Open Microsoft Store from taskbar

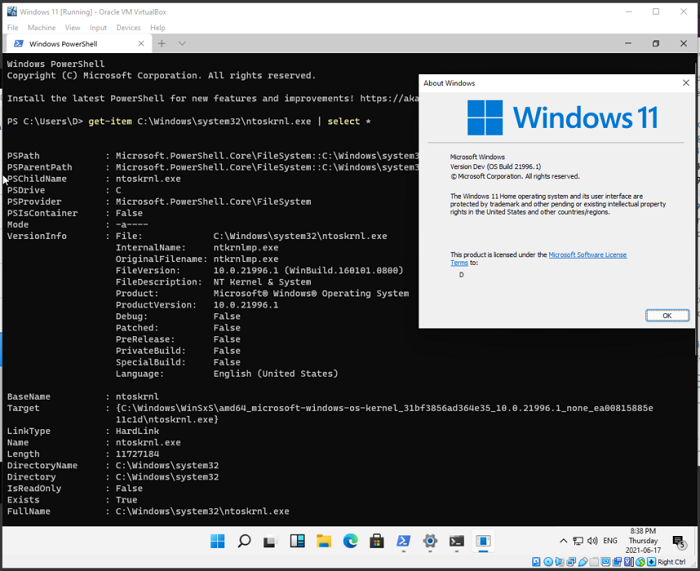click(377, 541)
